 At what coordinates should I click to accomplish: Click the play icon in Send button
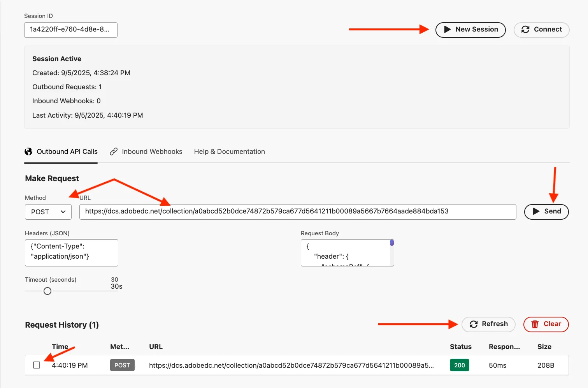536,212
